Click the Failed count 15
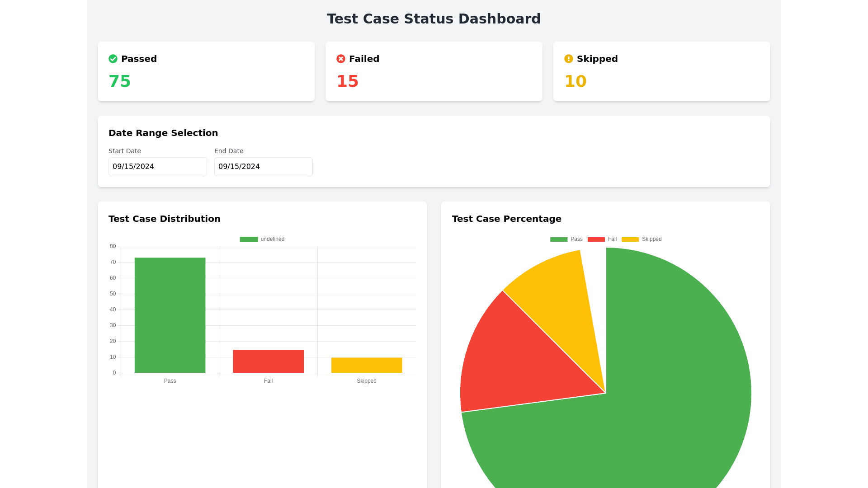This screenshot has height=488, width=868. [348, 81]
